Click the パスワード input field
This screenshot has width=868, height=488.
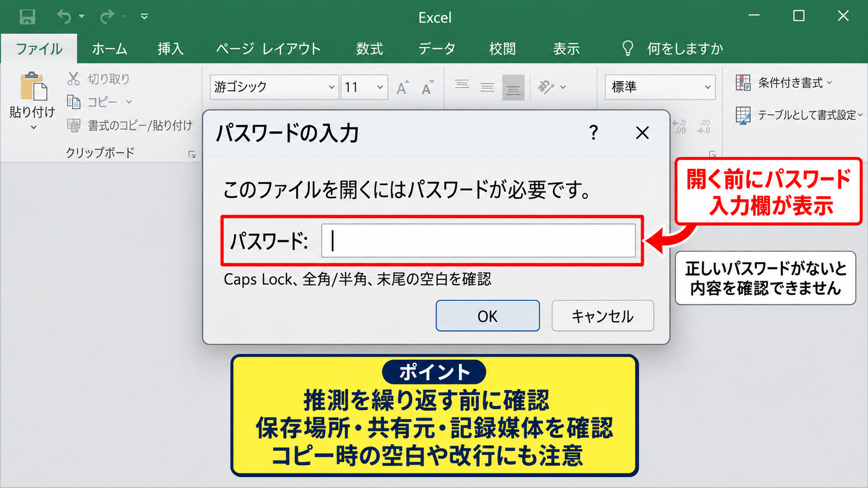479,240
